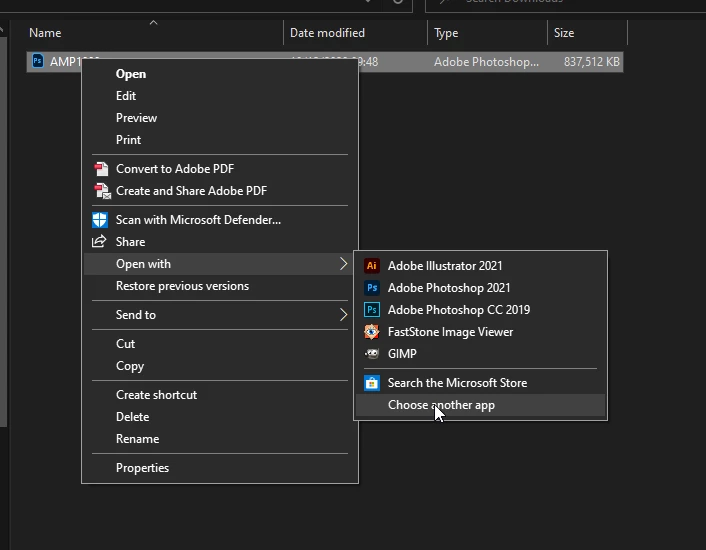The image size is (706, 550).
Task: Open file with FastStone Image Viewer
Action: pyautogui.click(x=480, y=332)
